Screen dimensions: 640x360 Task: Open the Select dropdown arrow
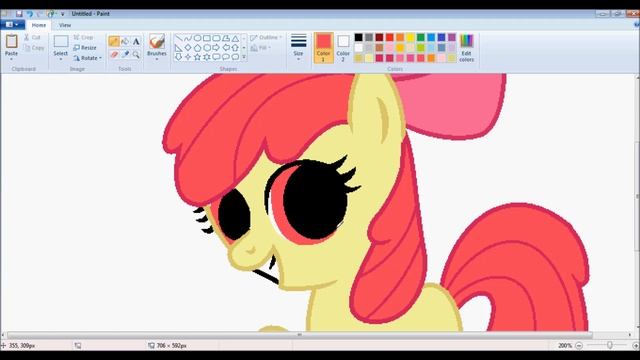coord(61,60)
